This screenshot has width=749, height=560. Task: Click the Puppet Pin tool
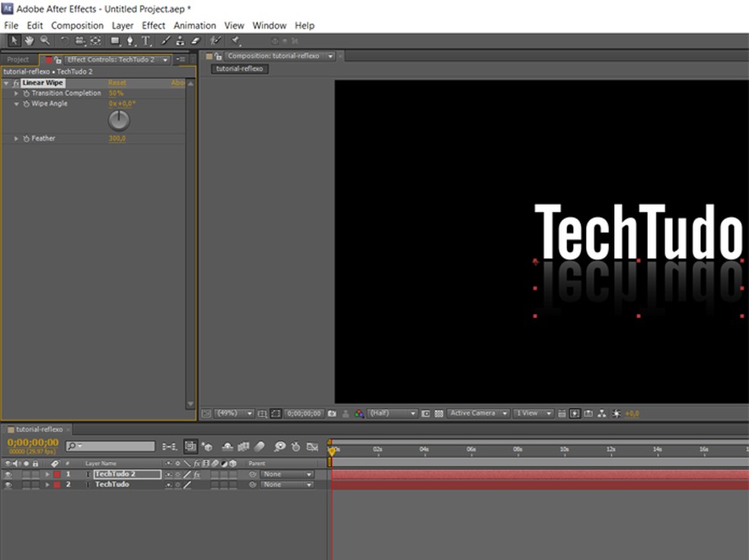click(236, 40)
